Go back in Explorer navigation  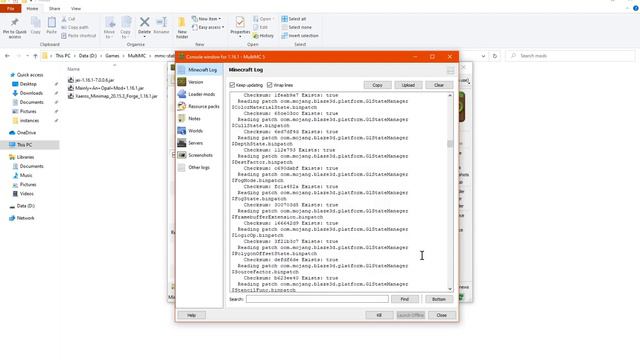pyautogui.click(x=7, y=56)
